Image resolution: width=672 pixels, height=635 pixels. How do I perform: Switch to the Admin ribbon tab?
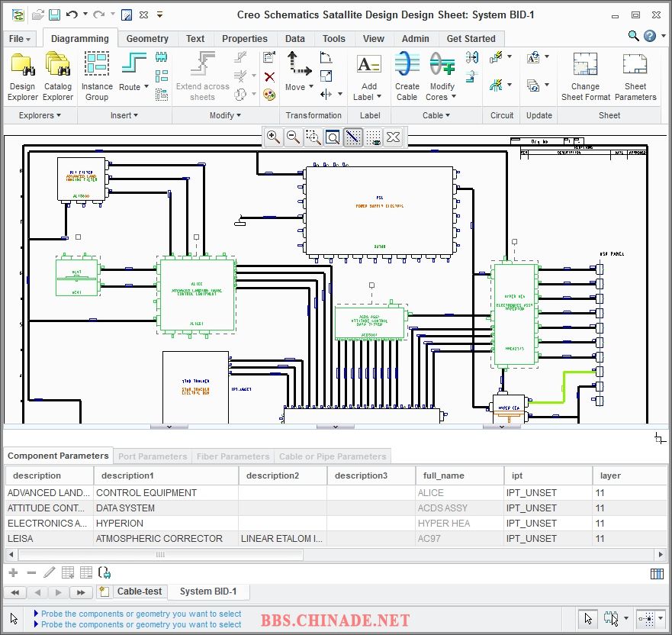point(415,39)
